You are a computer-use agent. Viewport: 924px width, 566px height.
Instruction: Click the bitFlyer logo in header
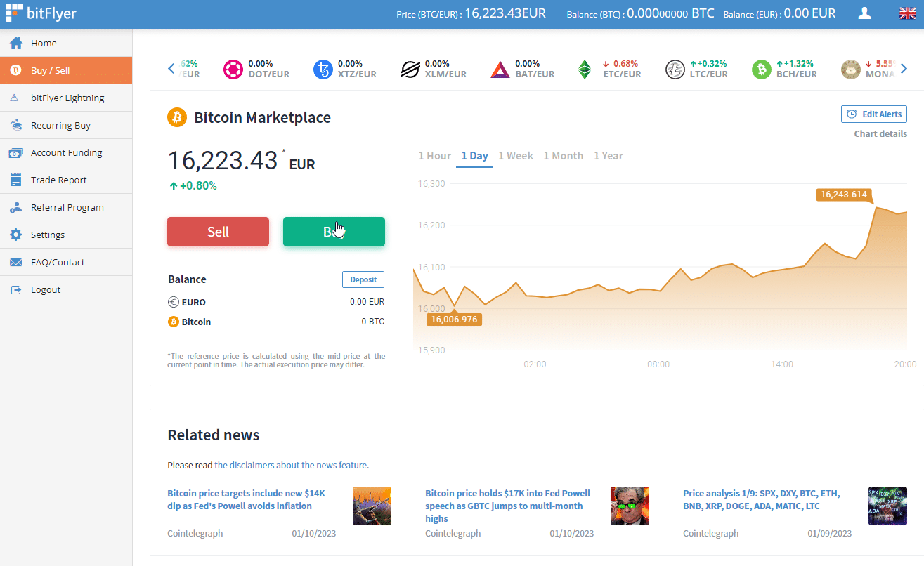(x=41, y=13)
